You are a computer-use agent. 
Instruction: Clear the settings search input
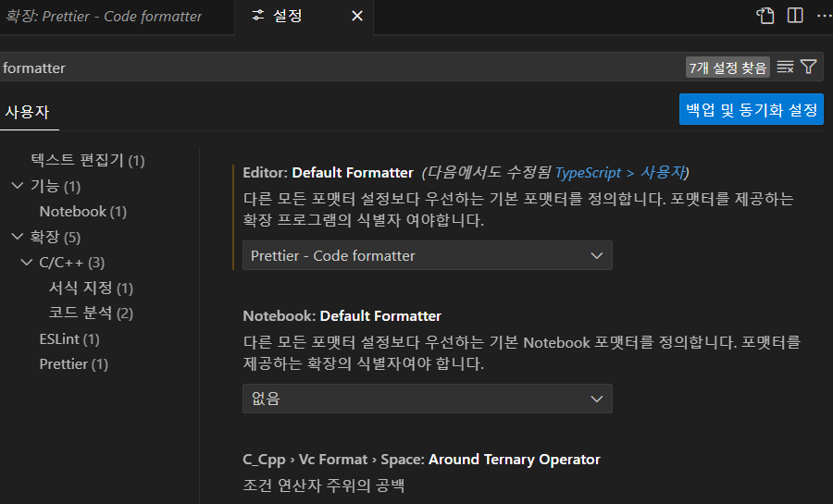(x=785, y=67)
